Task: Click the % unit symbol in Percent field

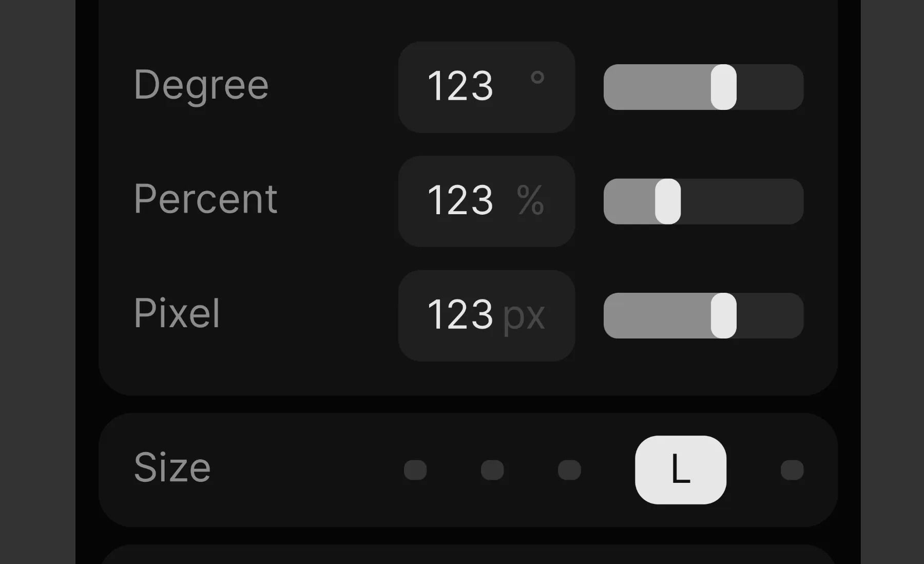Action: click(530, 200)
